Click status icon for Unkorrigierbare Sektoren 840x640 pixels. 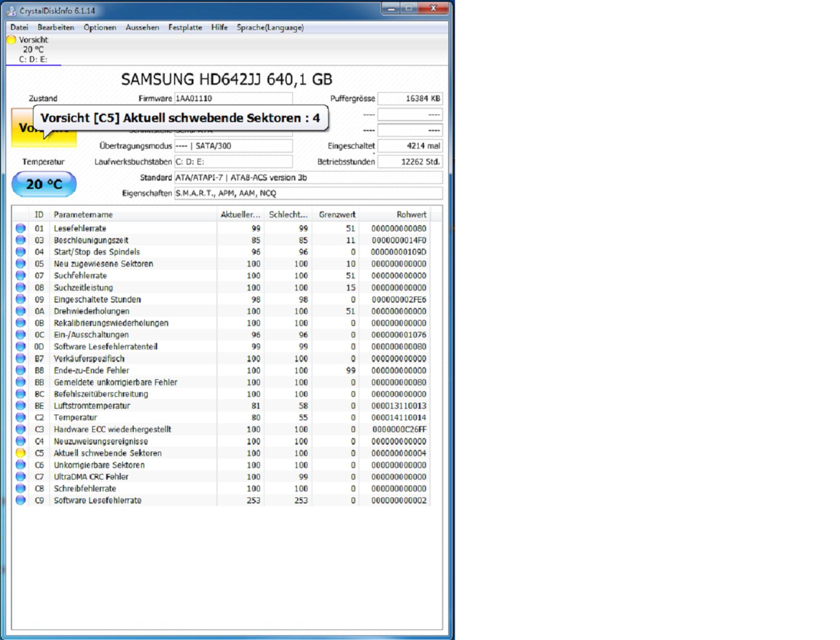(20, 465)
